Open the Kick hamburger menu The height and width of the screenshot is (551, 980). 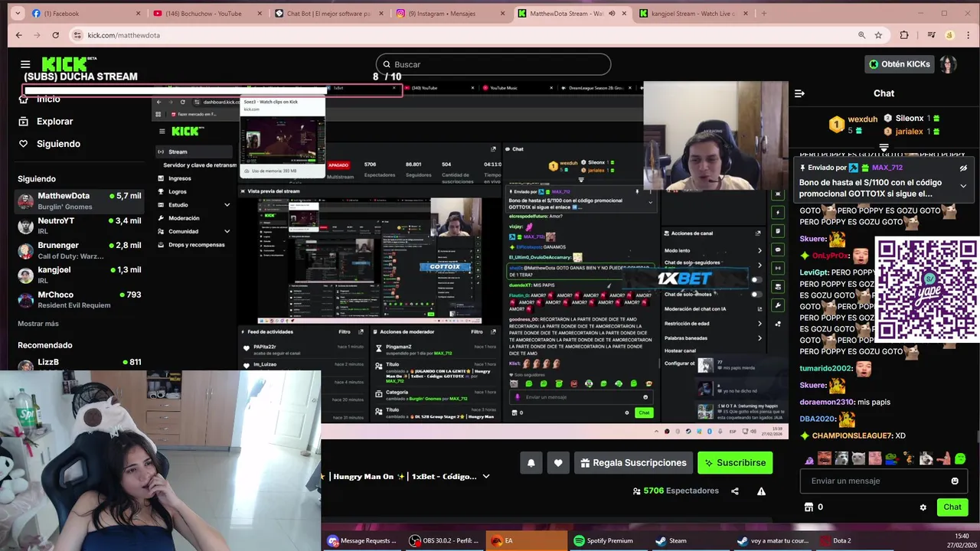pos(25,64)
